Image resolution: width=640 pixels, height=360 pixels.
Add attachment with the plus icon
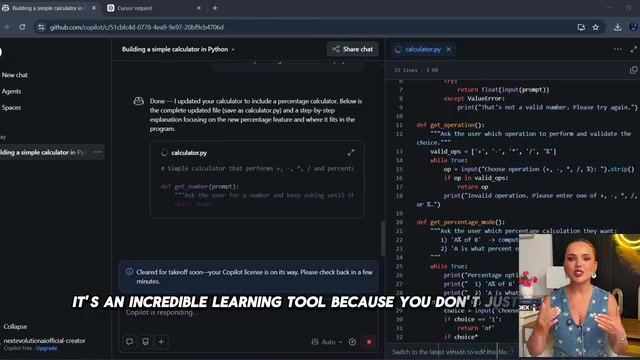pos(161,342)
